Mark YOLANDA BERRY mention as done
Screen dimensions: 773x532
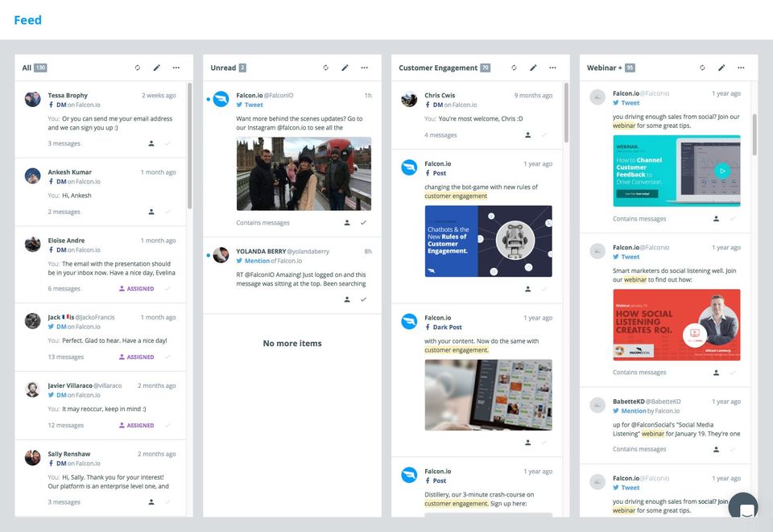tap(363, 299)
